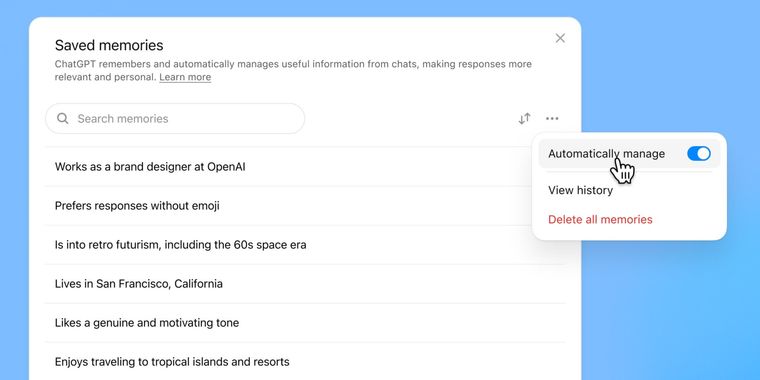Select memory 'Works as a brand designer at OpenAI'
Image resolution: width=760 pixels, height=380 pixels.
tap(304, 167)
